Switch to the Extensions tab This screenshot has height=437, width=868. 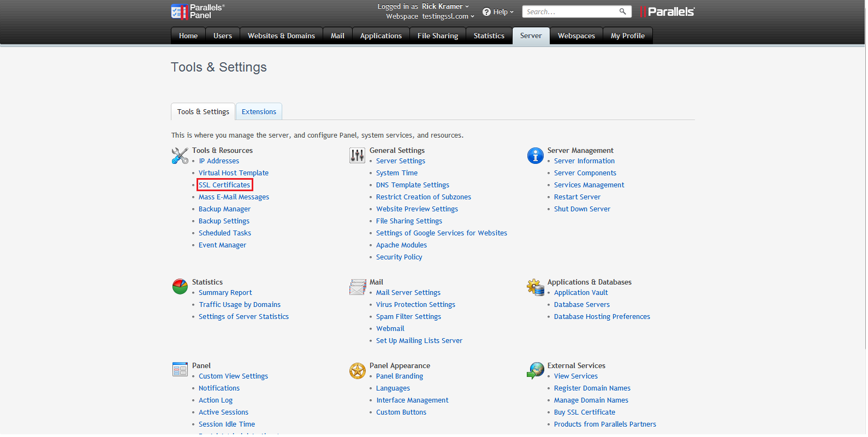tap(259, 112)
